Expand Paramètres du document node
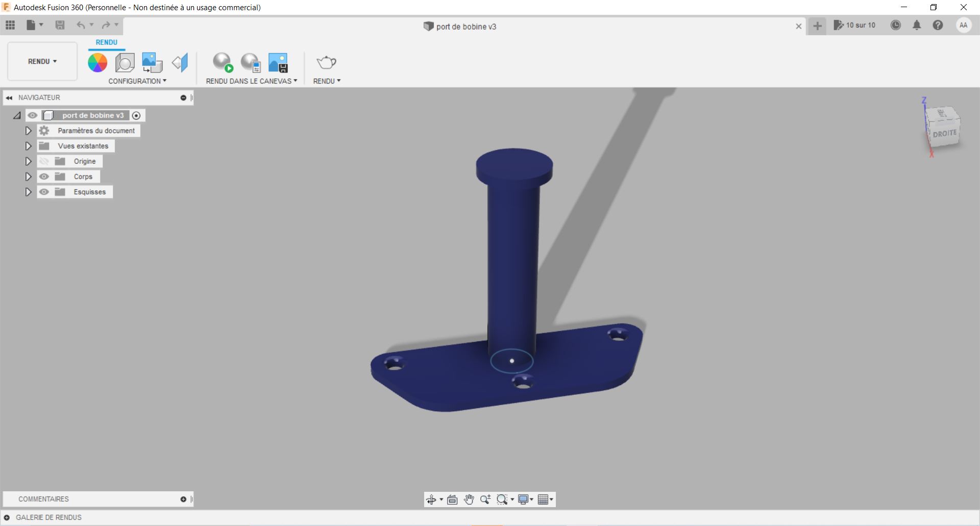 coord(29,131)
